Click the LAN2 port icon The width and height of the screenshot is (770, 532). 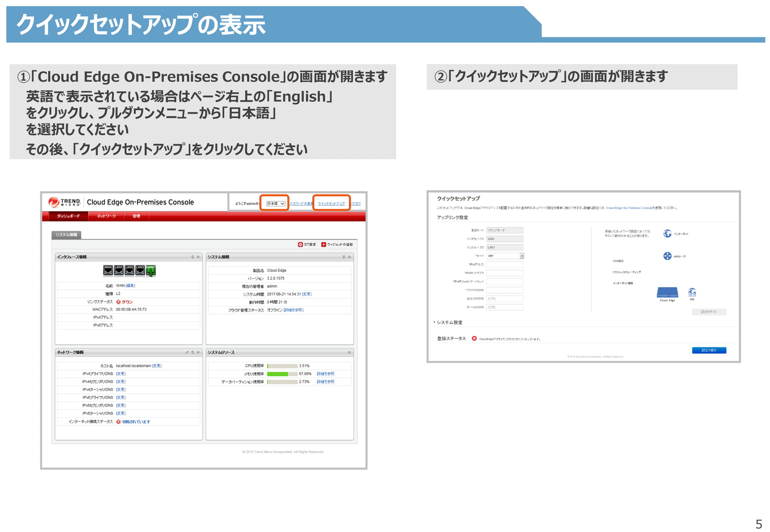(x=129, y=270)
